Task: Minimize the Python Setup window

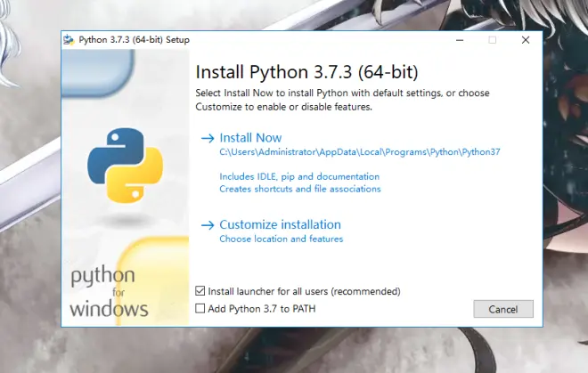Action: [460, 40]
